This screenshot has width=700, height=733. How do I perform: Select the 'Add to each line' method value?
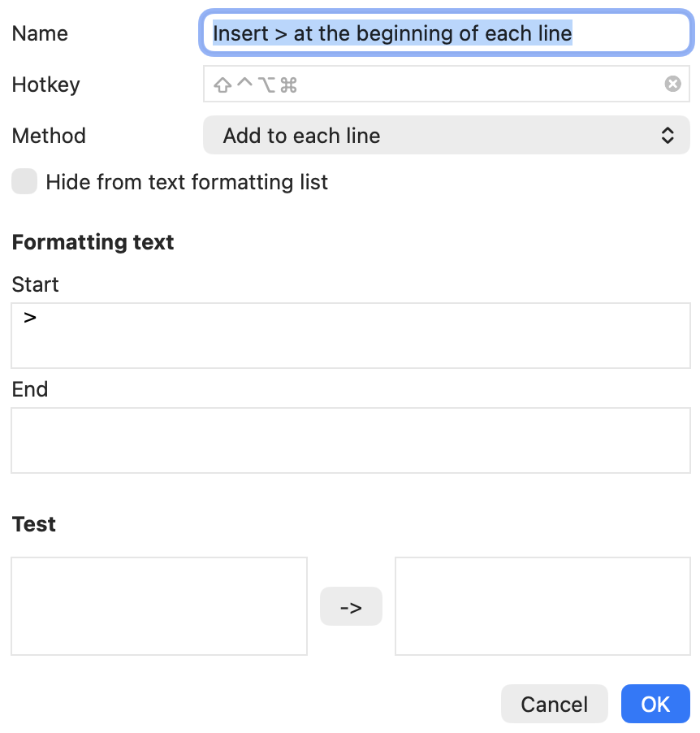point(301,136)
